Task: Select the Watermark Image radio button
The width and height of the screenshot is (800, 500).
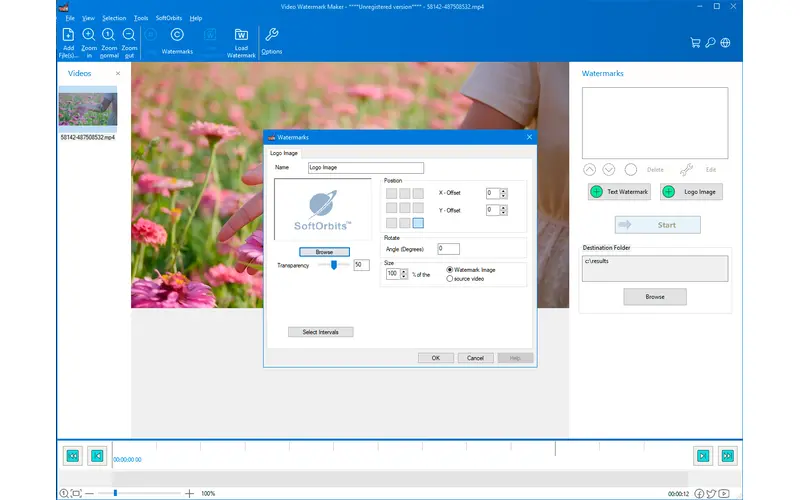Action: (x=450, y=270)
